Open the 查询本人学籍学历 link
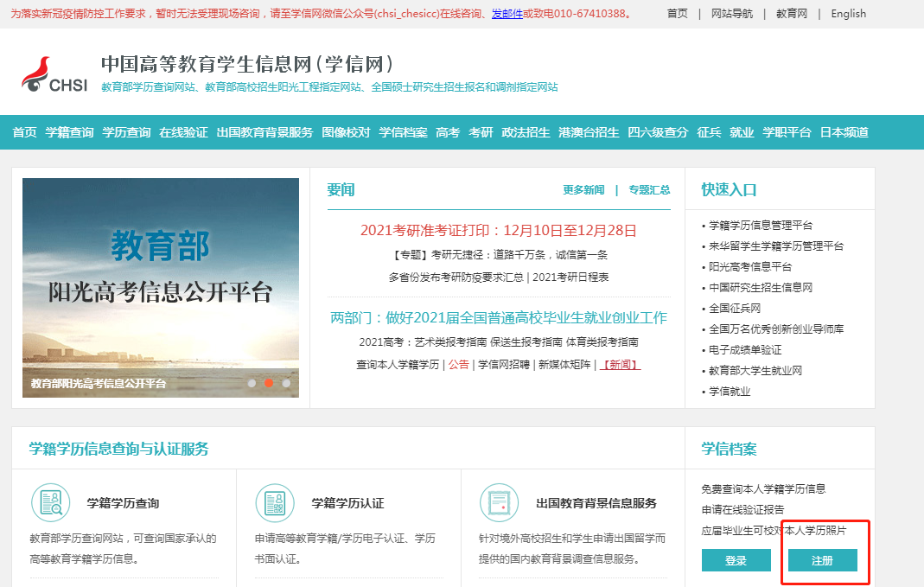924x587 pixels. (398, 365)
